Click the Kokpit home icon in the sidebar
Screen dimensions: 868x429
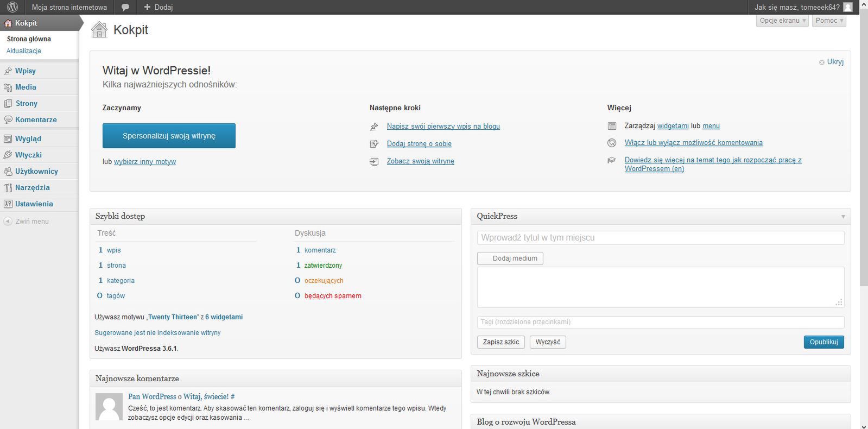[8, 23]
